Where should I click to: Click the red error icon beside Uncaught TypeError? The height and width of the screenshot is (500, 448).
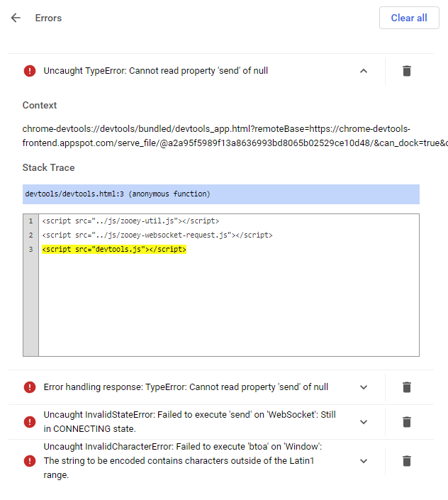click(30, 71)
